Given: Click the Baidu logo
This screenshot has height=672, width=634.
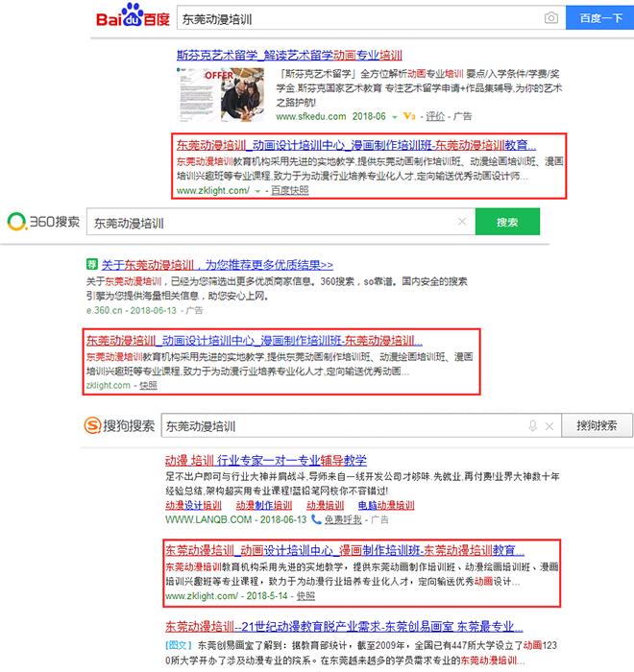Looking at the screenshot, I should pos(133,16).
